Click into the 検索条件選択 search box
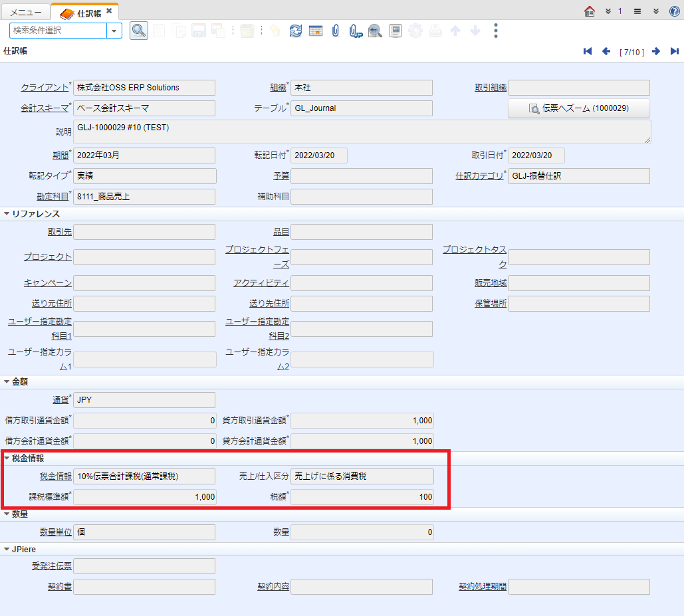 [58, 31]
